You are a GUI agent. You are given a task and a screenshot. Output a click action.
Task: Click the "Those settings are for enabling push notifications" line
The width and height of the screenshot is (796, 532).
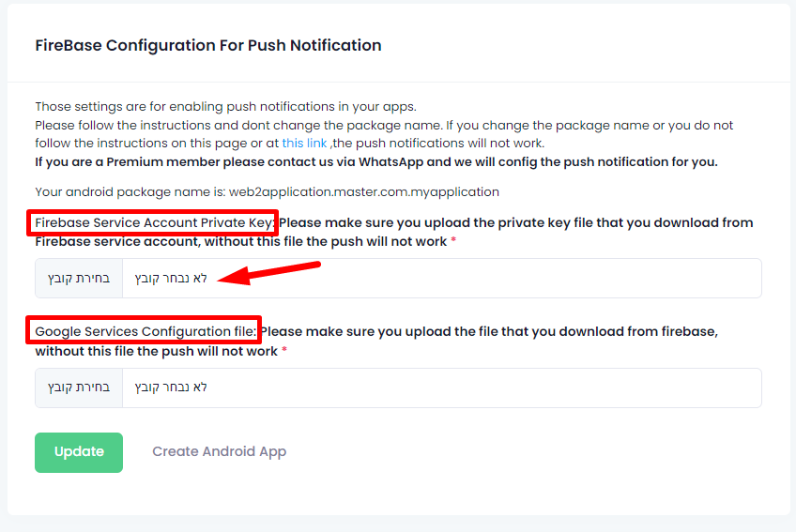225,106
